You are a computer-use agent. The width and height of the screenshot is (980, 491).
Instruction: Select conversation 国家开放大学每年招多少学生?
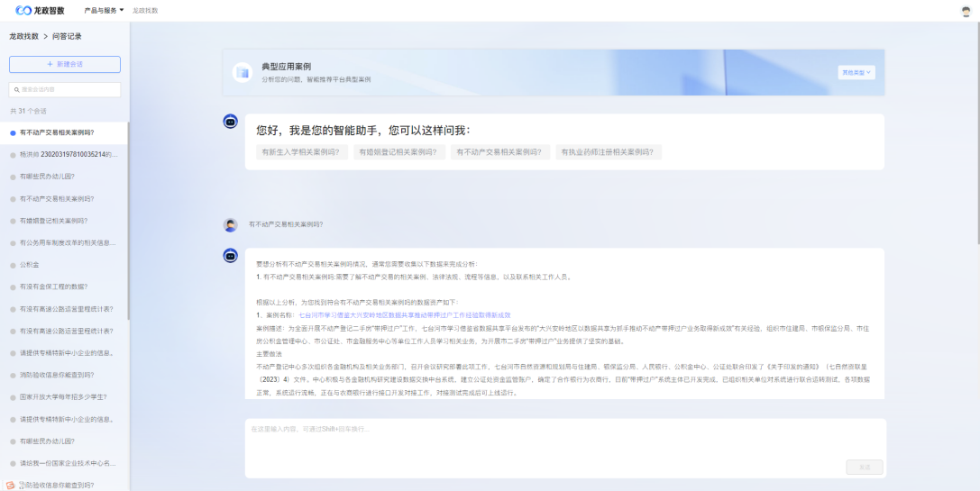66,397
